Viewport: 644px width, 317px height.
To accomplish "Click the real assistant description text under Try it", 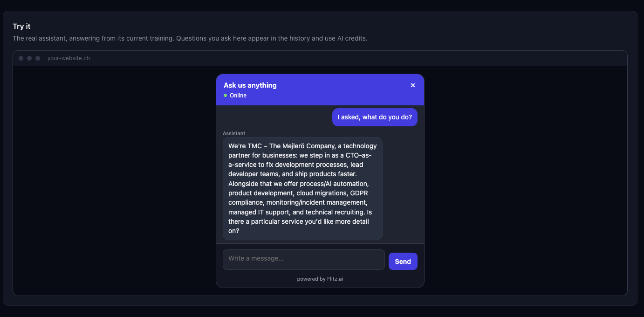I will (190, 38).
